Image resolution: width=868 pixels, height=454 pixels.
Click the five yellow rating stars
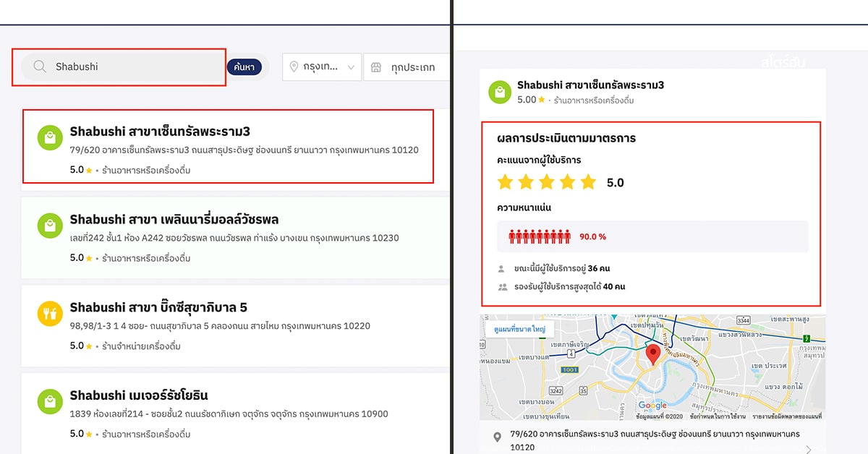click(547, 182)
